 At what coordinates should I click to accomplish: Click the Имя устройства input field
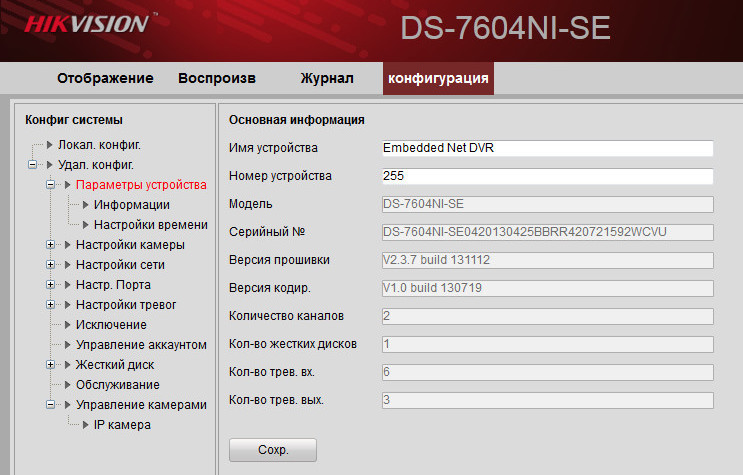tap(547, 148)
